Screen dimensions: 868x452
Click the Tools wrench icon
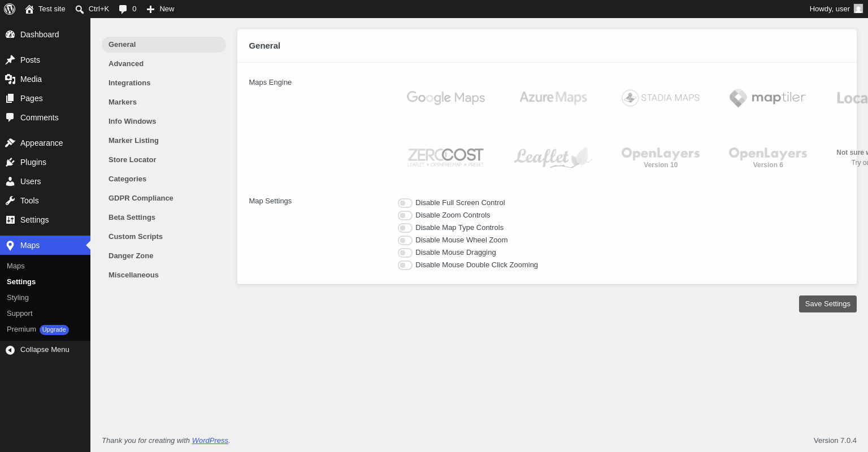point(10,201)
